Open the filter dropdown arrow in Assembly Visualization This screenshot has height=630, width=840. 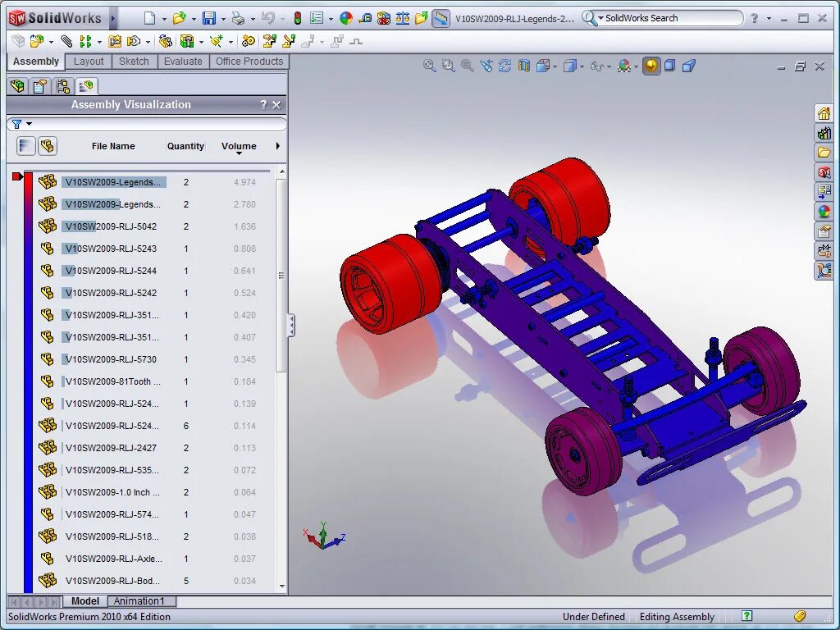29,124
